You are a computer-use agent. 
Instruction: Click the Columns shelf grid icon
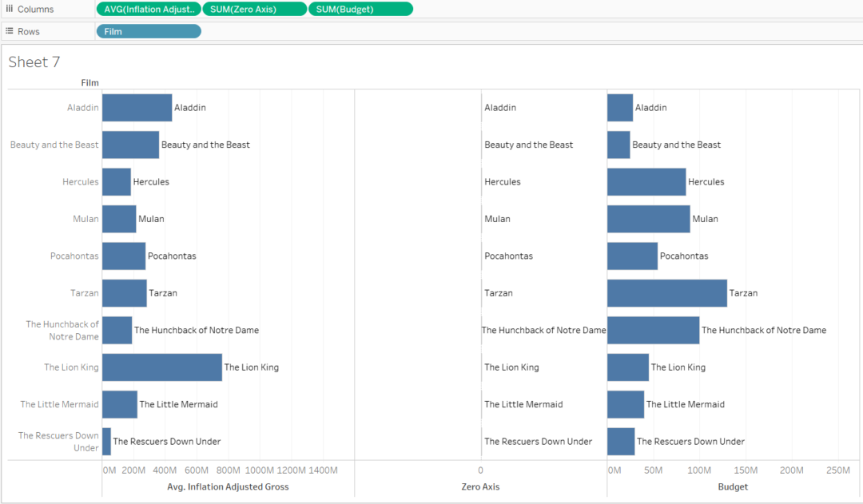pyautogui.click(x=10, y=9)
